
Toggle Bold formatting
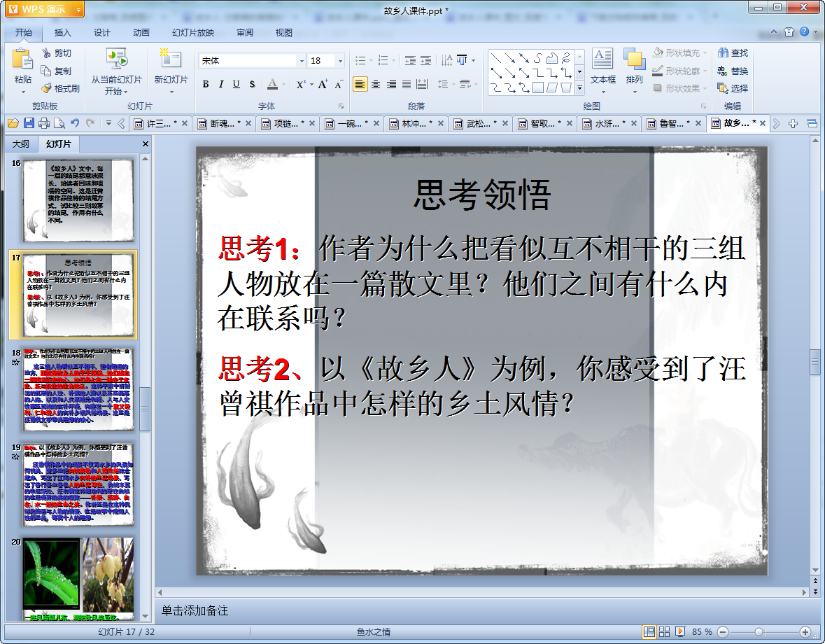point(206,84)
